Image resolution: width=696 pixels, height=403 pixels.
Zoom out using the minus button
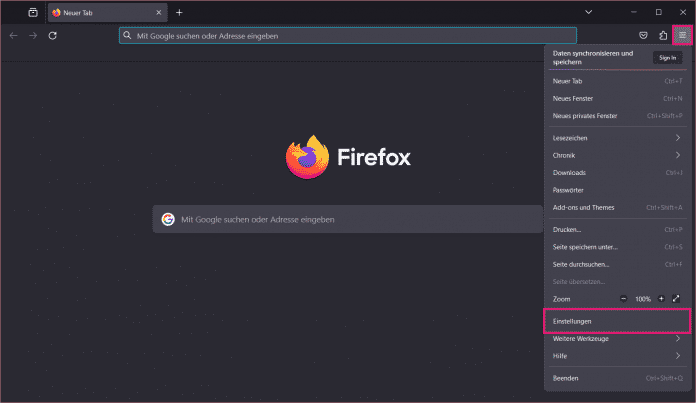623,299
